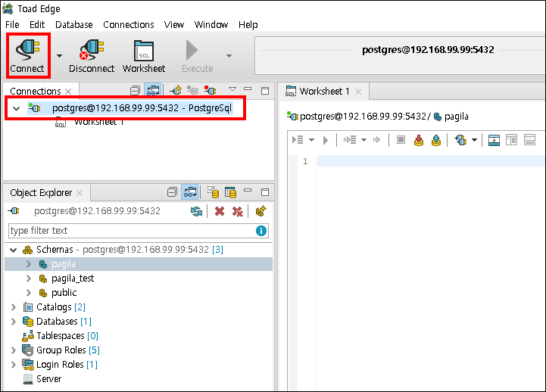
Task: Click double red X delete icon
Action: 238,211
